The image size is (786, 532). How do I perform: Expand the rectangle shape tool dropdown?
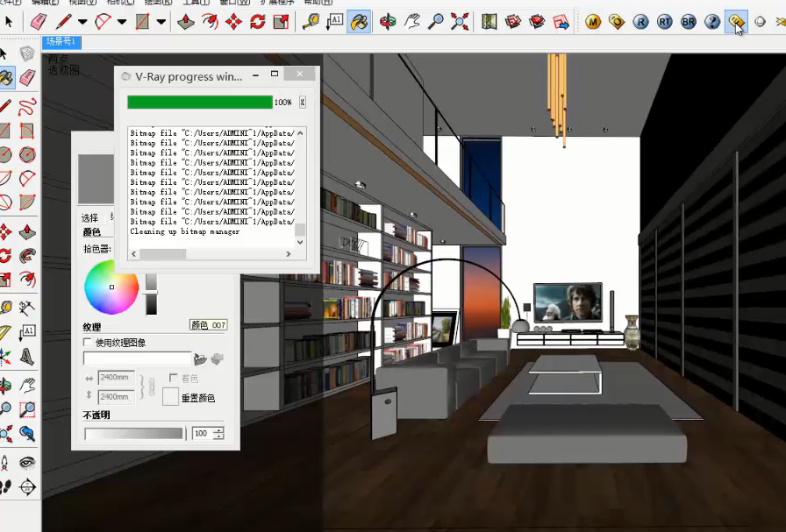click(x=161, y=21)
